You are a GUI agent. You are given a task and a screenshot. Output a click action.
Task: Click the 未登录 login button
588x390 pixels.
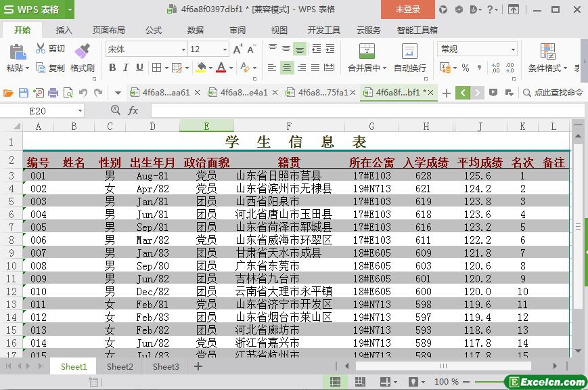[407, 9]
